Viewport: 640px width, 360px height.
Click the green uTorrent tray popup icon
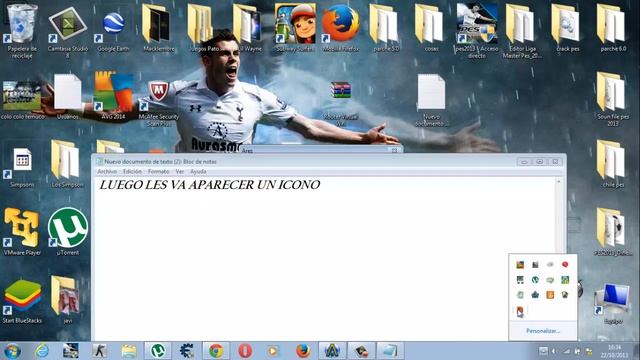[535, 280]
